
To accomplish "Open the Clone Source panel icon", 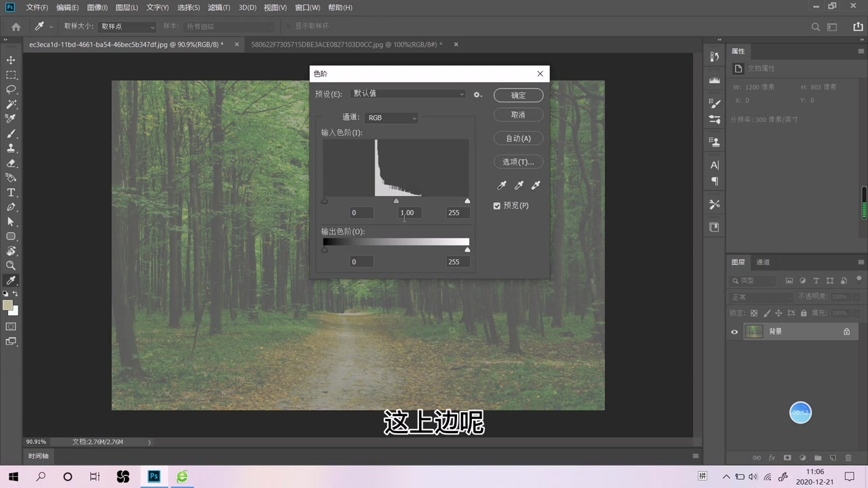I will point(714,142).
